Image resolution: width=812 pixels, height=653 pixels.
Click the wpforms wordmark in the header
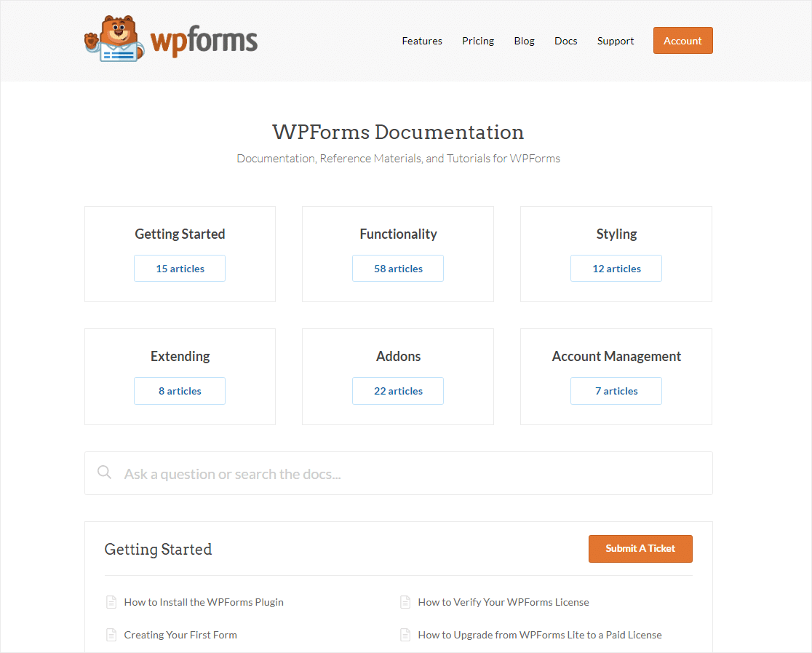click(x=204, y=41)
